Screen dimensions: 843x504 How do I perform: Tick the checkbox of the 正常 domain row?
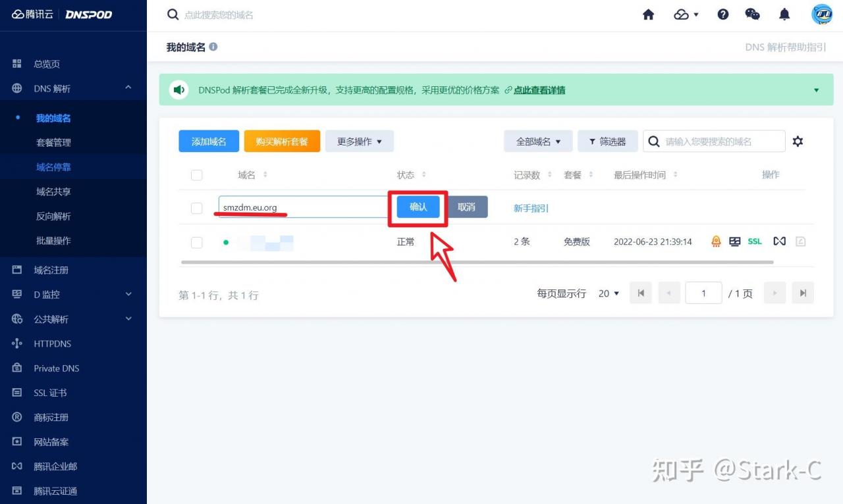196,242
